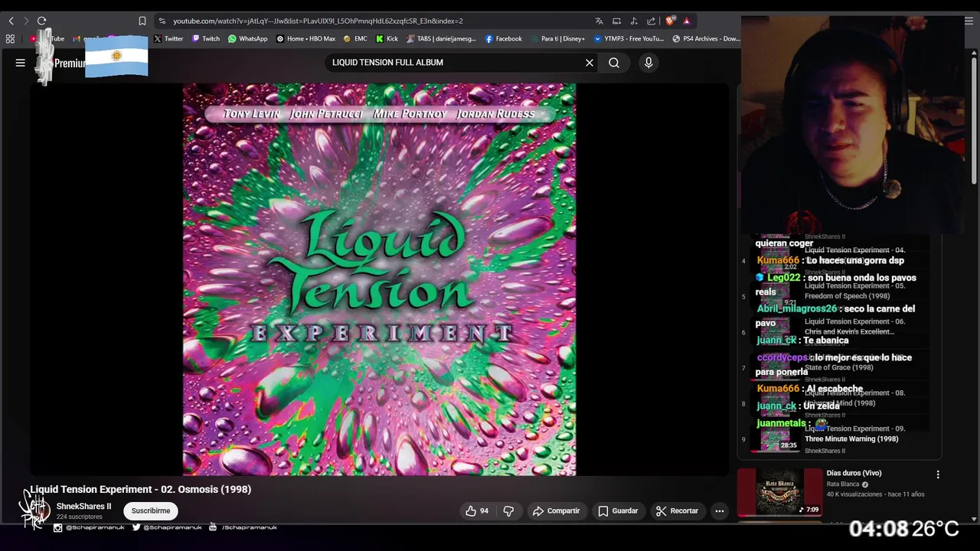This screenshot has width=980, height=551.
Task: Open the Brave Rewards triangle icon
Action: pos(687,21)
